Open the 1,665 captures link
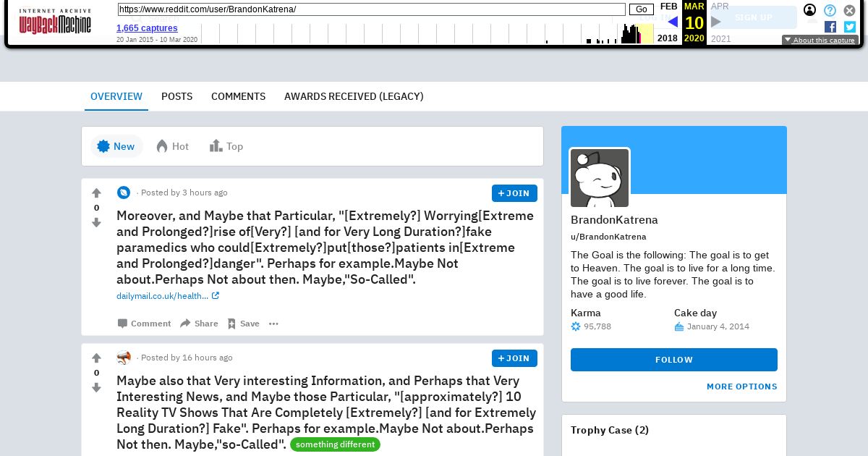The width and height of the screenshot is (868, 456). coord(147,28)
